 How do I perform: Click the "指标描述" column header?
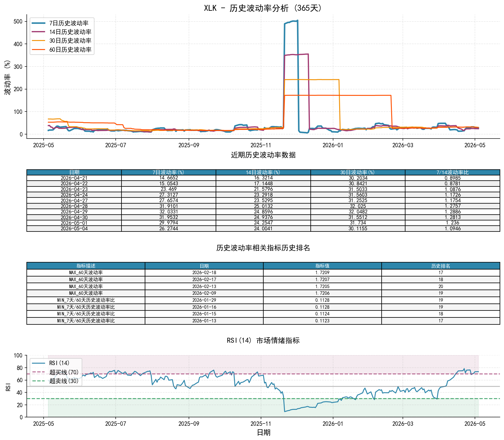86,266
